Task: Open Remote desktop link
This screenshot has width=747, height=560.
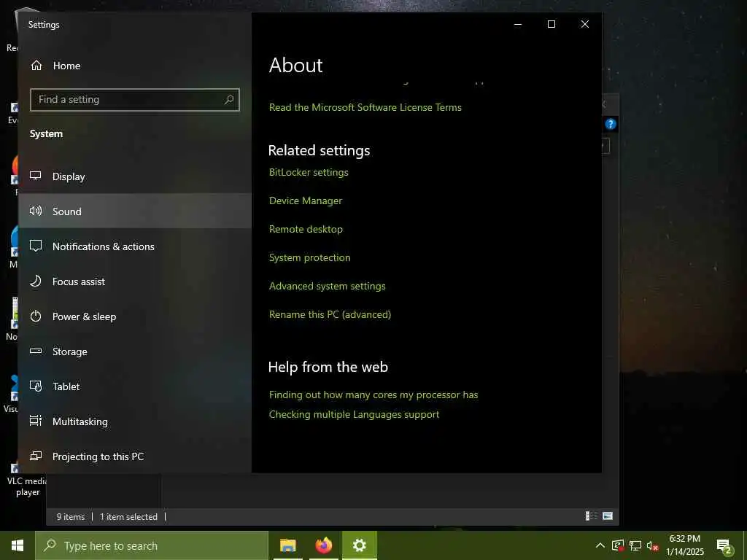Action: (306, 229)
